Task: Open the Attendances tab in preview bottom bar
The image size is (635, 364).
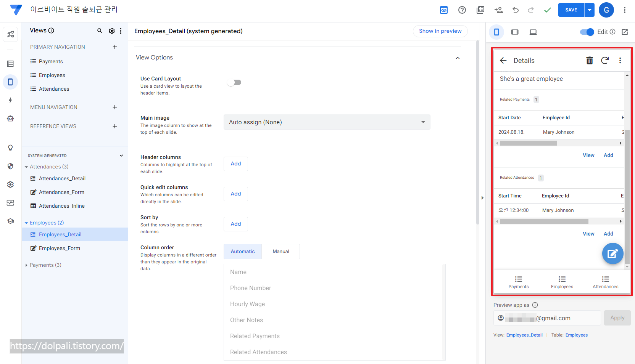Action: pos(606,282)
